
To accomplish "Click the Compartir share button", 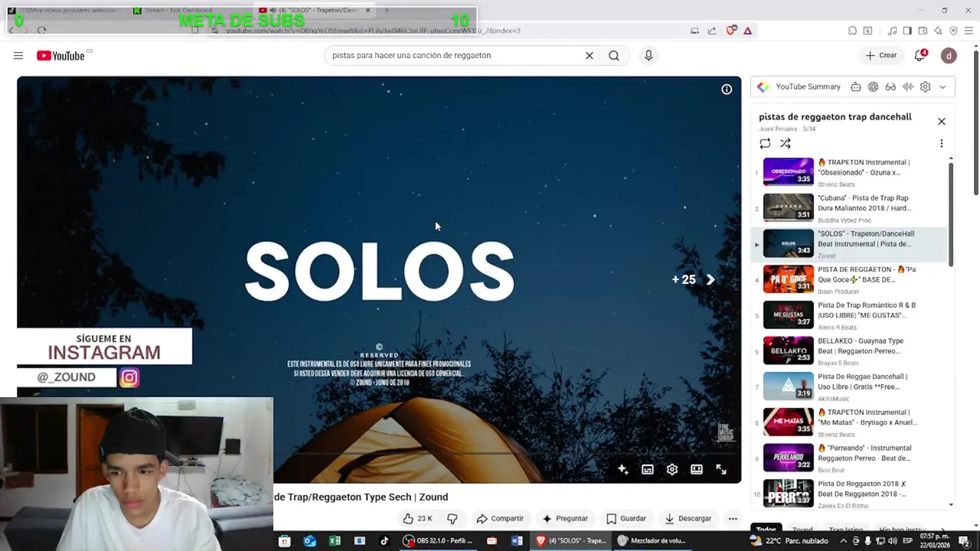I will (500, 518).
